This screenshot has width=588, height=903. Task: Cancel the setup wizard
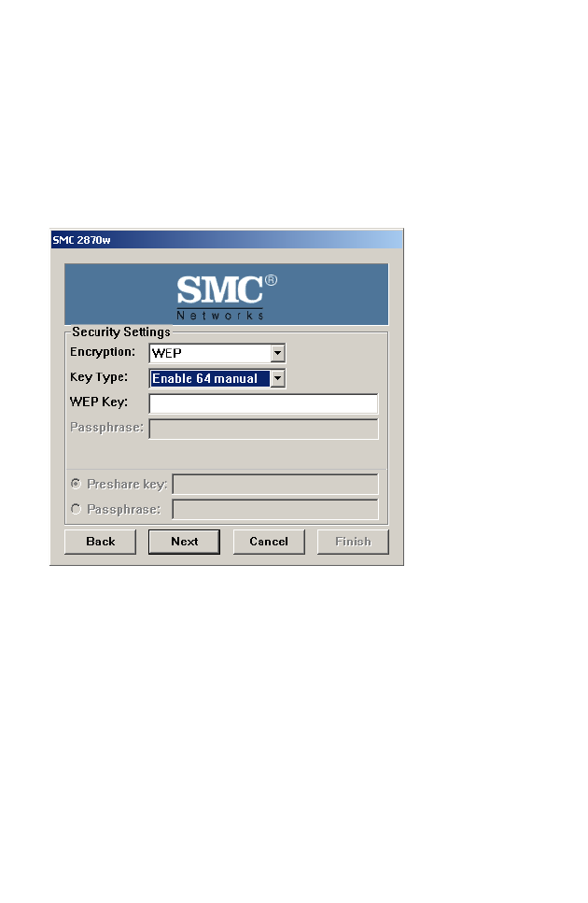pyautogui.click(x=269, y=542)
